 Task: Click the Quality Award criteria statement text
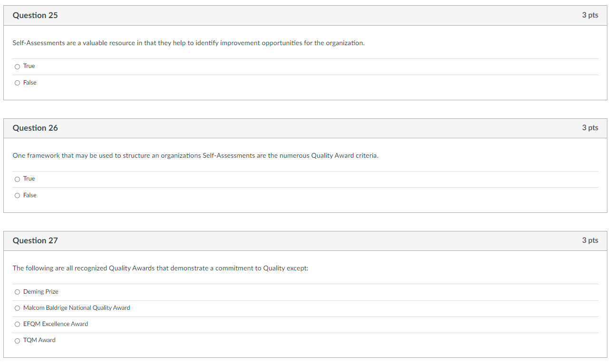pos(195,155)
